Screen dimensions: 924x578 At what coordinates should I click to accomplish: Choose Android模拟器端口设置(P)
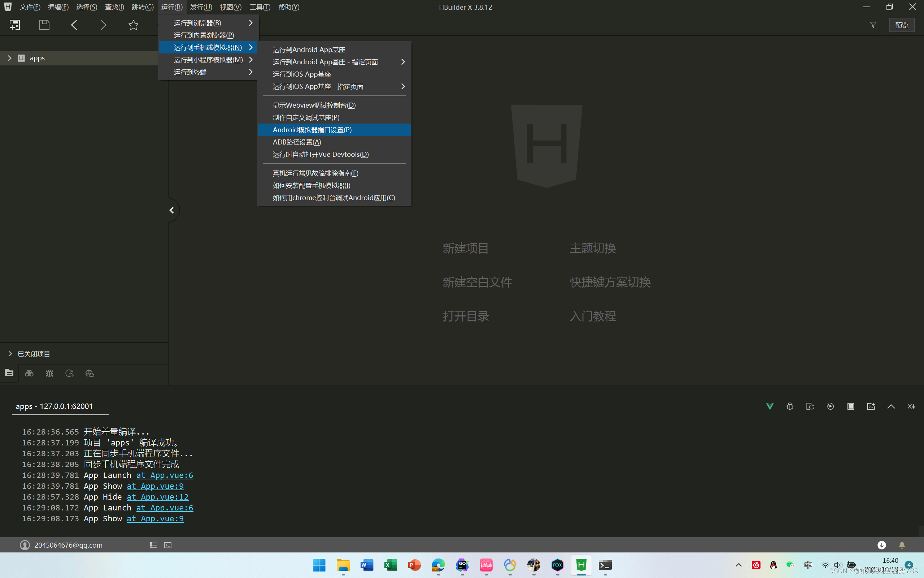click(x=334, y=130)
